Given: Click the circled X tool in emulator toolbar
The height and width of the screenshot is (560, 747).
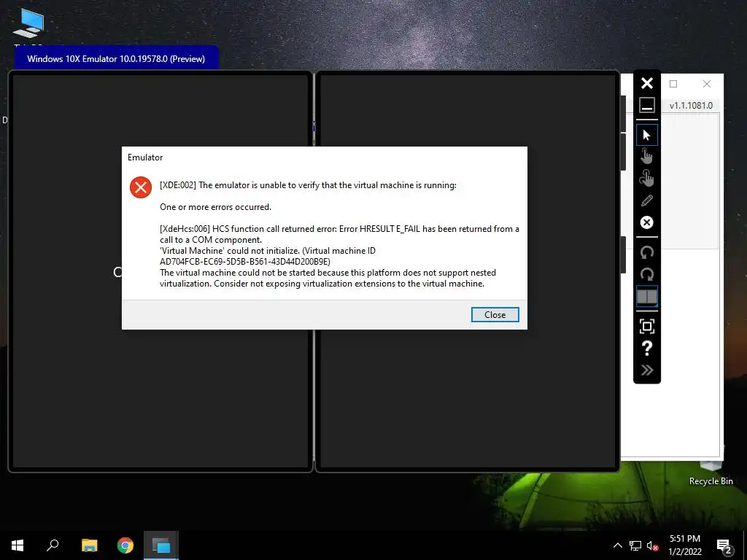Looking at the screenshot, I should click(x=646, y=222).
